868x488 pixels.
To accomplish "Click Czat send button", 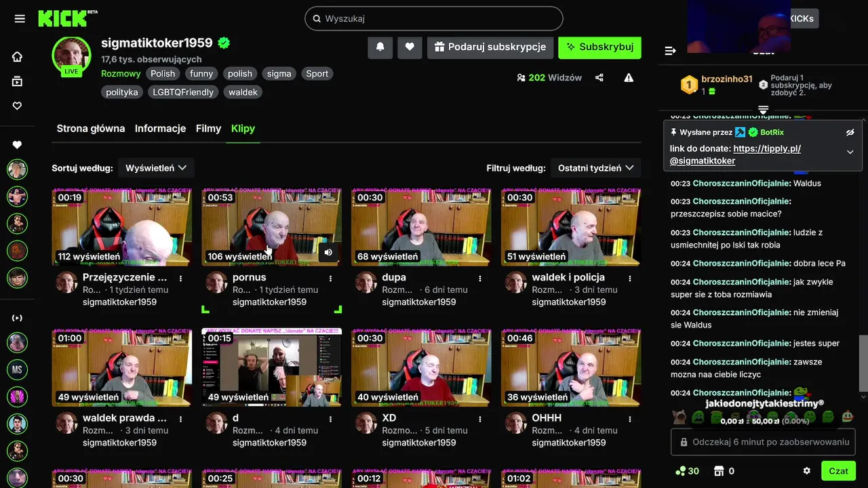I will pos(838,470).
